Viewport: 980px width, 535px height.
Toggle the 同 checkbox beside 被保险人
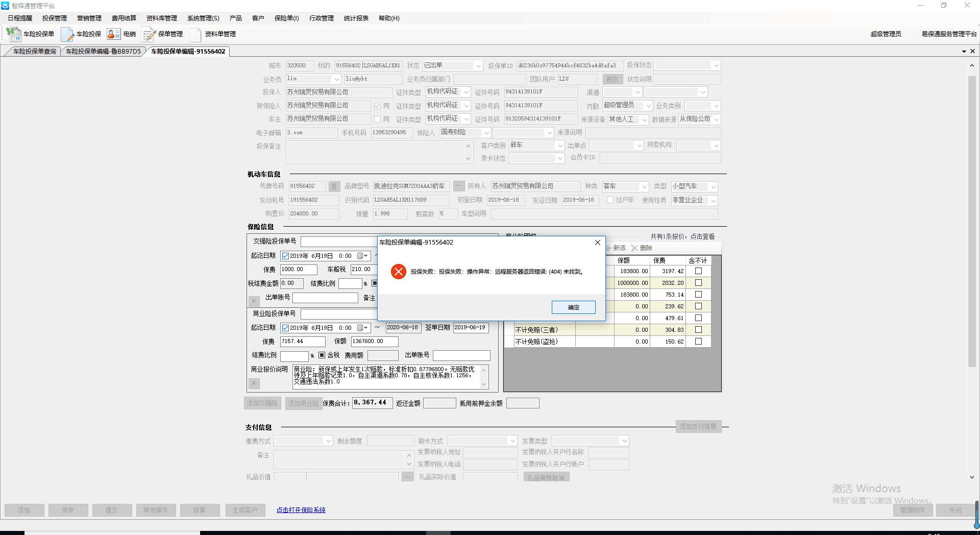377,106
